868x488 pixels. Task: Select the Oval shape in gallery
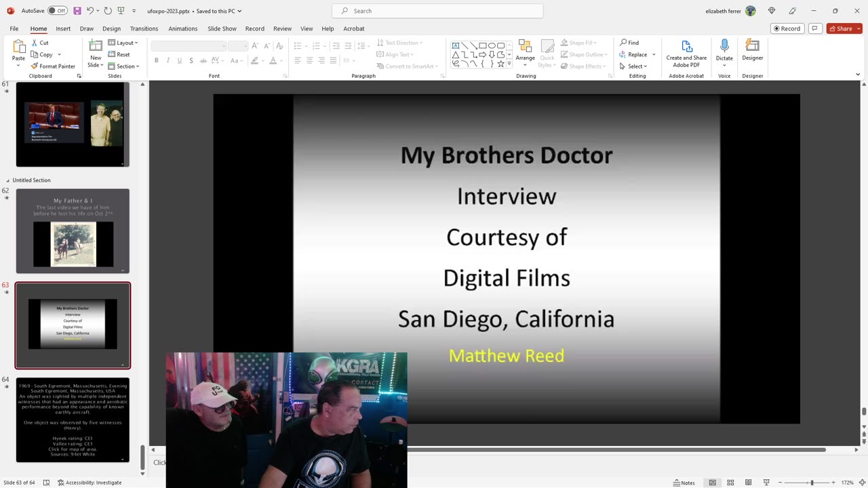coord(492,45)
